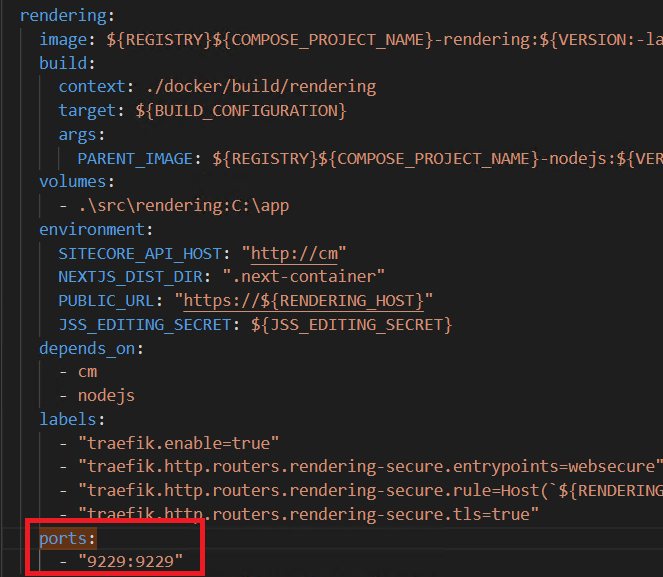The height and width of the screenshot is (577, 663).
Task: Click the "traefik.enable=true" label entry
Action: tap(179, 443)
